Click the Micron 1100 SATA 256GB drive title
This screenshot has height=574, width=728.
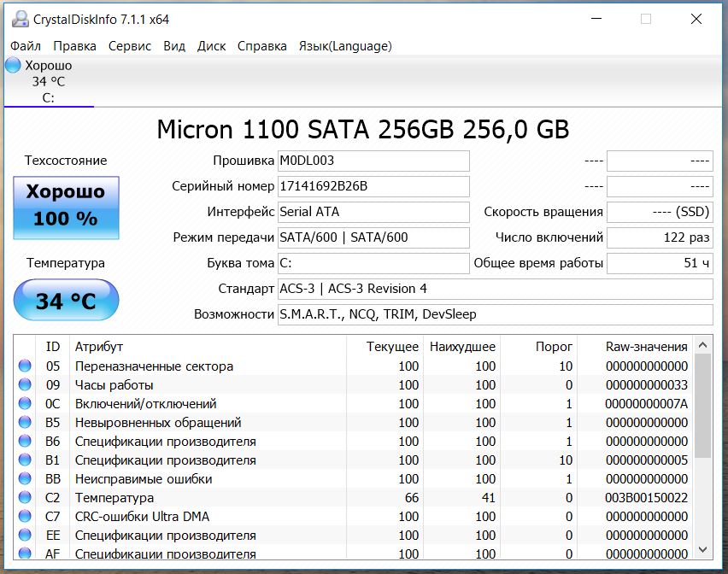(363, 129)
